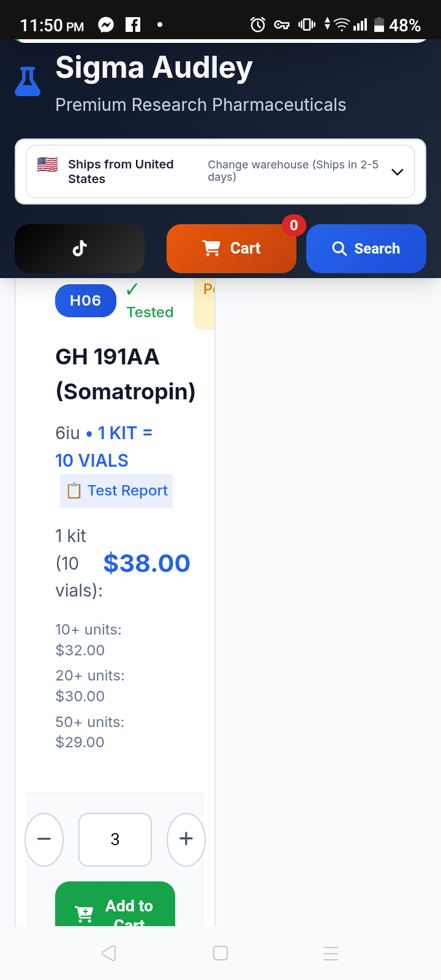Decrease quantity with the minus button
The width and height of the screenshot is (441, 980).
(44, 839)
